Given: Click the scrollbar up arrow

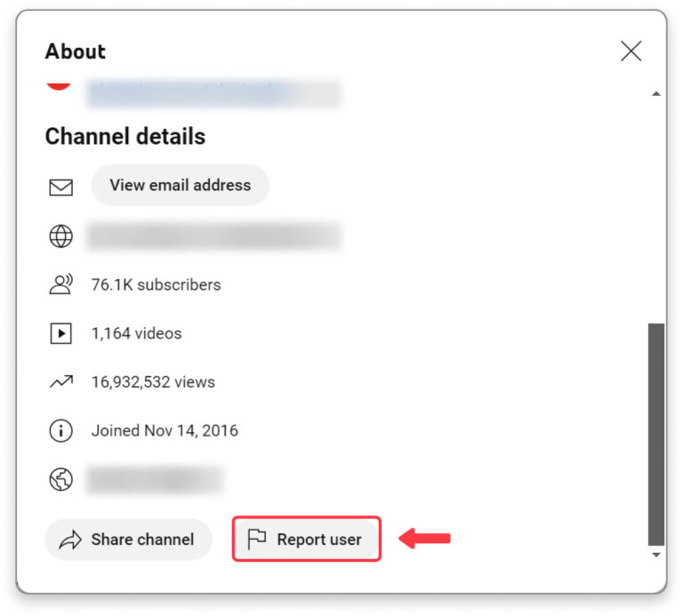Looking at the screenshot, I should (x=656, y=93).
